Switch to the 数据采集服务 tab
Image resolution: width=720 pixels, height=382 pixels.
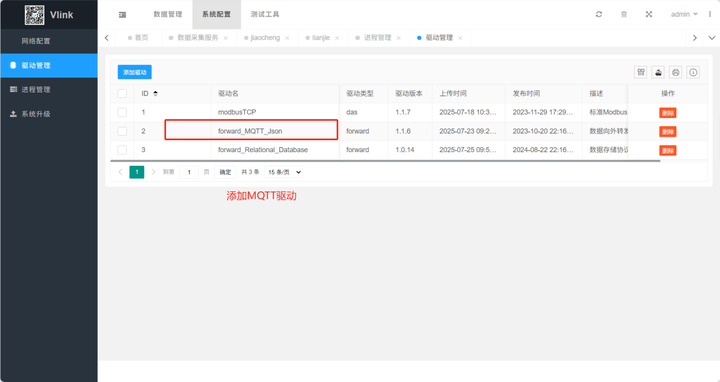pyautogui.click(x=198, y=38)
